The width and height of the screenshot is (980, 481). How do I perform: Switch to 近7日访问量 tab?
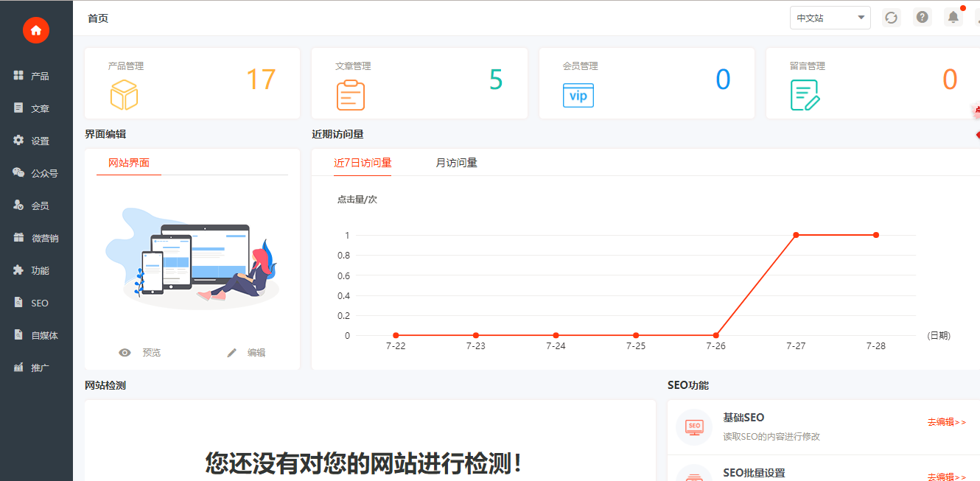[363, 163]
